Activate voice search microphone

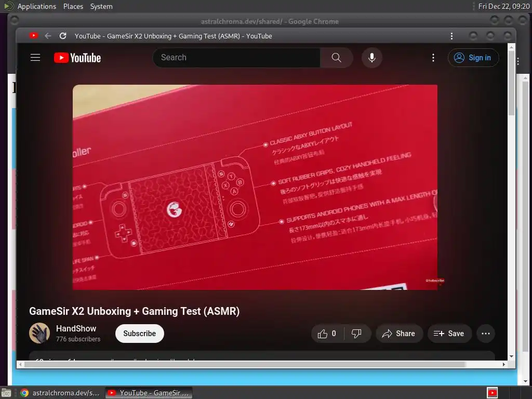pos(372,58)
